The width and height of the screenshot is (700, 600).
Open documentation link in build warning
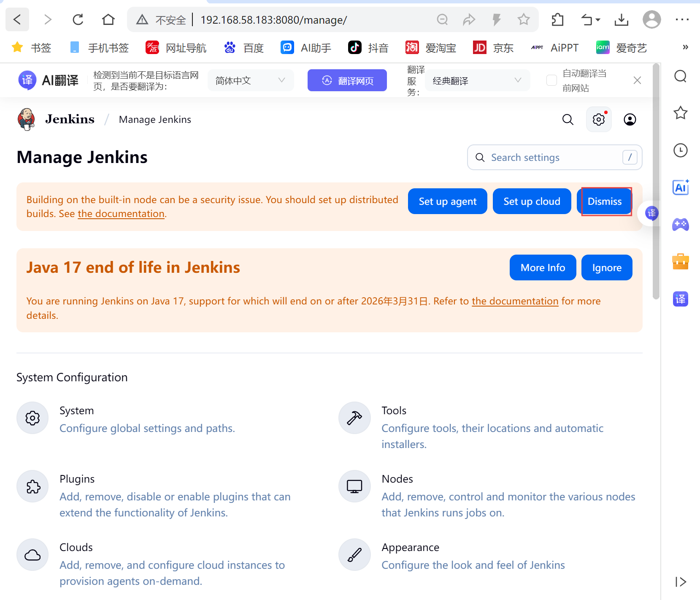tap(121, 214)
